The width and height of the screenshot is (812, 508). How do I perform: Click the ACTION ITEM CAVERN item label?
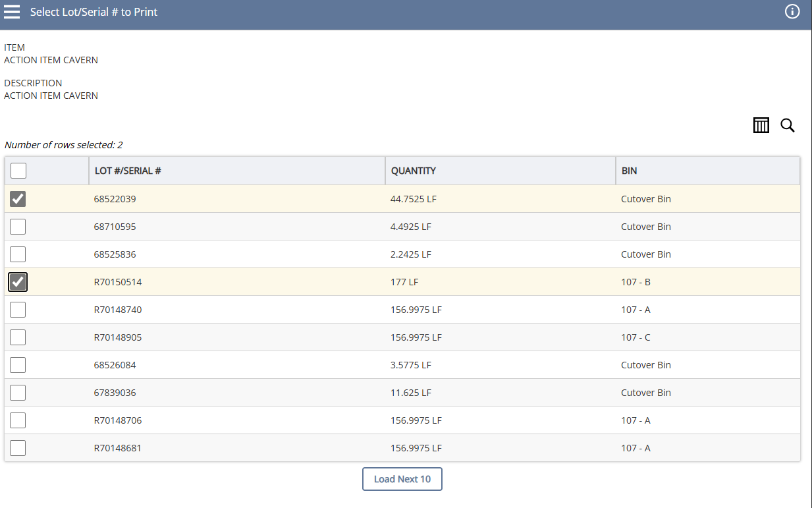[x=51, y=59]
